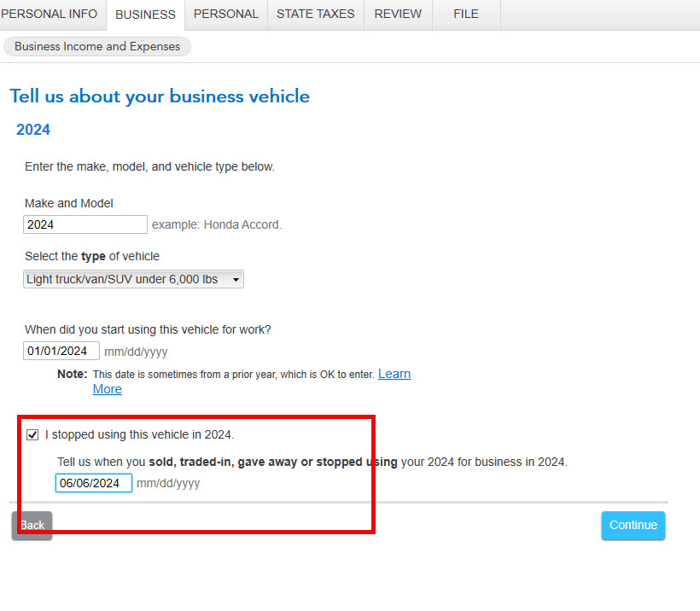Viewport: 700px width, 611px height.
Task: Go to the PERSONAL tab
Action: (225, 14)
